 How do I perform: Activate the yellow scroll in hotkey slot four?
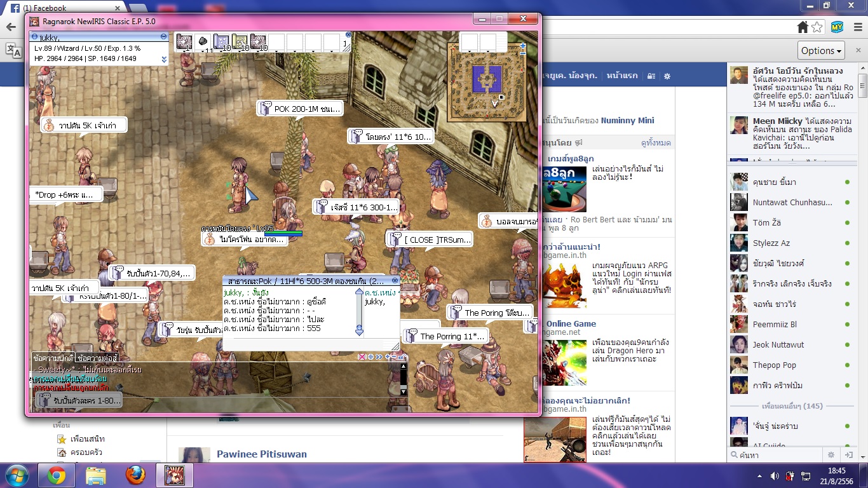point(240,42)
